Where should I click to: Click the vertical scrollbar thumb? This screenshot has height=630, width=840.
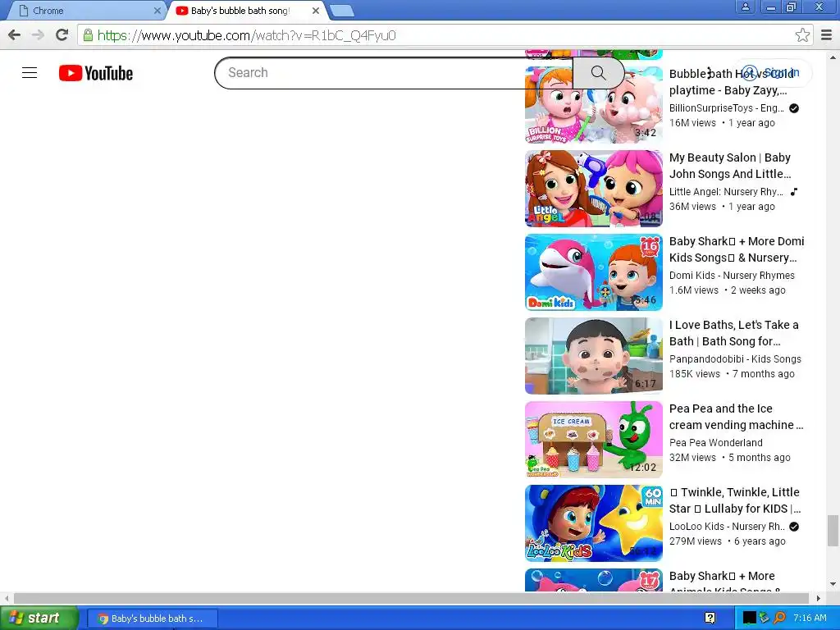pos(833,530)
